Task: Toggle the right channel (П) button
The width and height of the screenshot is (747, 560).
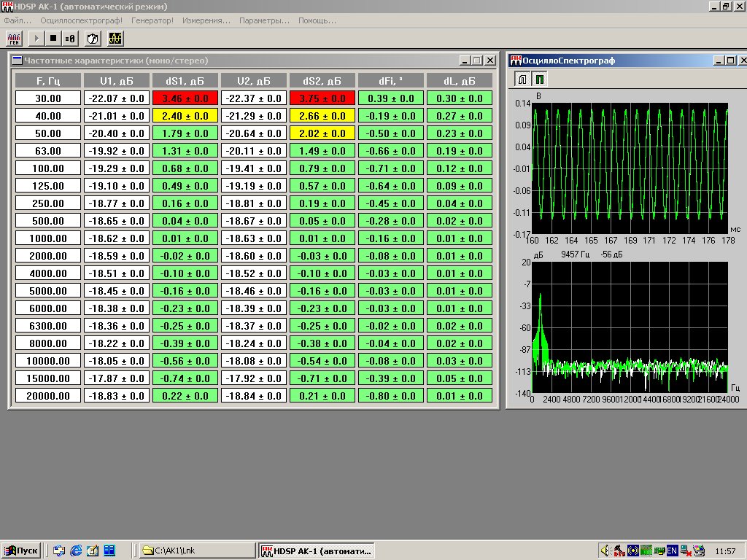Action: point(540,78)
